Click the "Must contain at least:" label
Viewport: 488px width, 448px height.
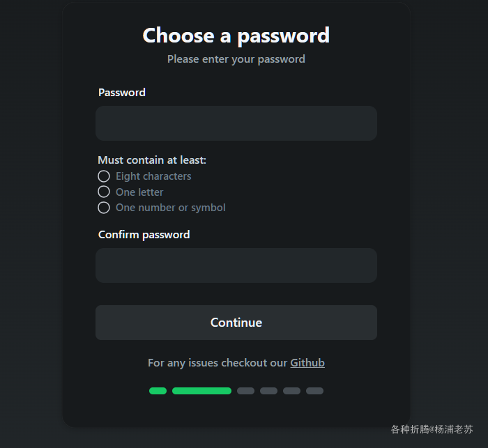[152, 160]
